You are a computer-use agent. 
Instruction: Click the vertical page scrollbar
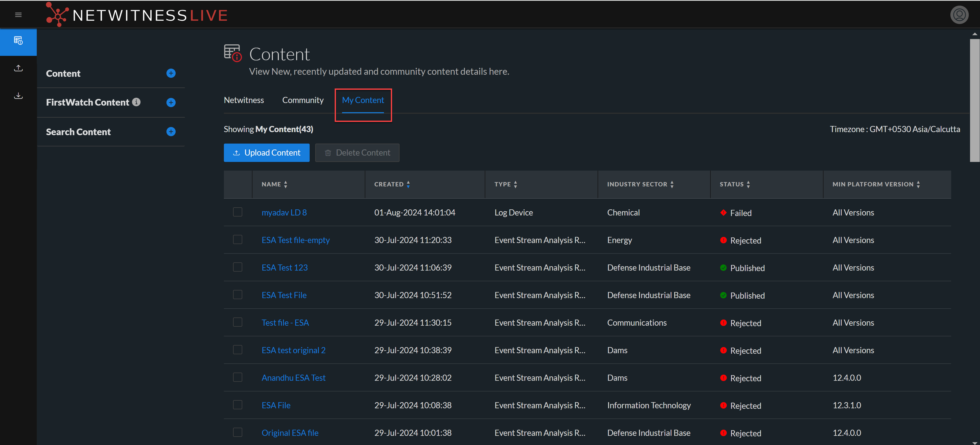(x=974, y=101)
